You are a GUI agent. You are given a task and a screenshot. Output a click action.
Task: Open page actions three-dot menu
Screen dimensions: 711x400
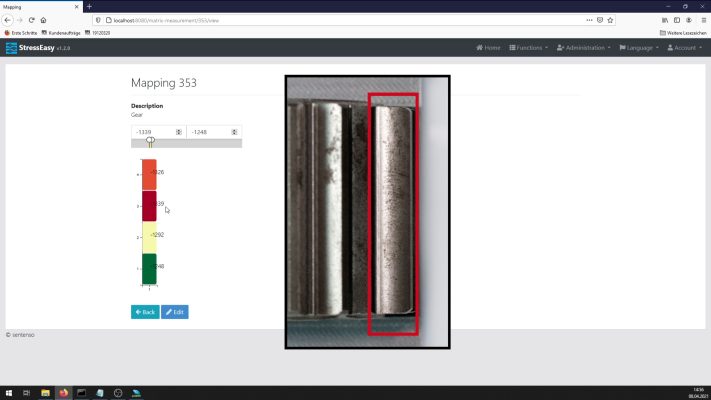coord(589,20)
